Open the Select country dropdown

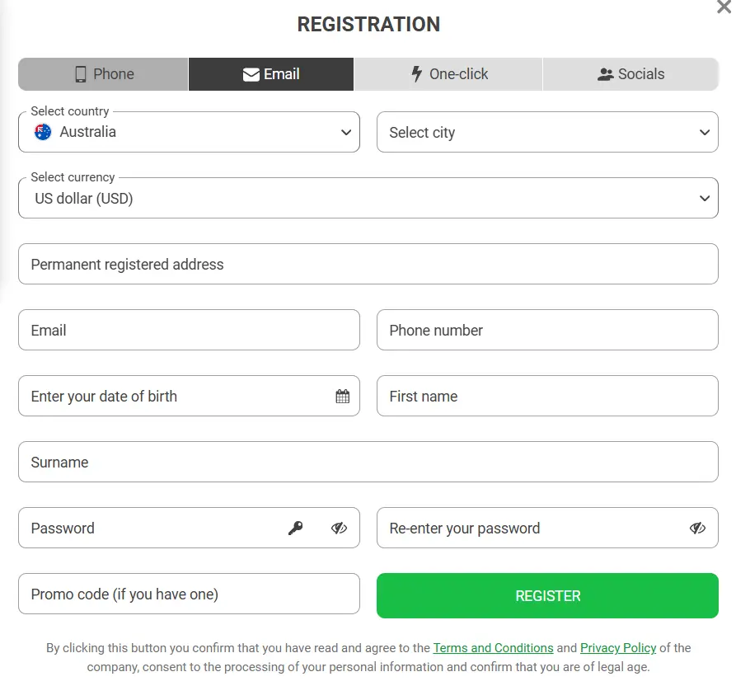[x=189, y=132]
